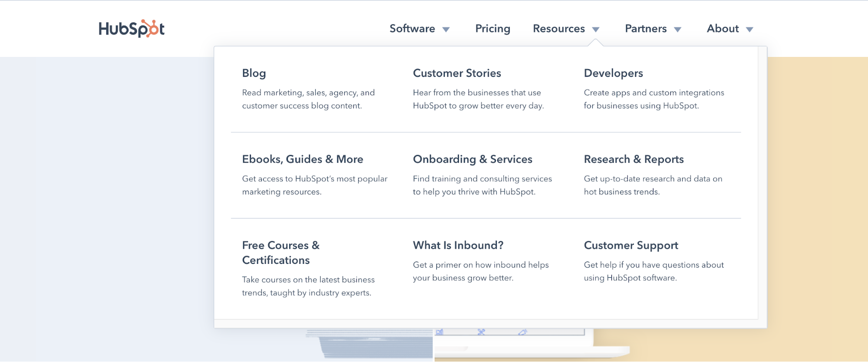Image resolution: width=868 pixels, height=362 pixels.
Task: Browse Ebooks, Guides & More
Action: (303, 159)
